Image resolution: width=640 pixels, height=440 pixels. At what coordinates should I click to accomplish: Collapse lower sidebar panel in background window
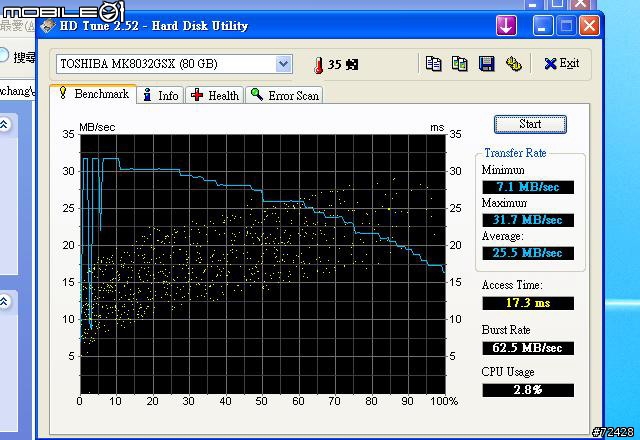(x=4, y=302)
